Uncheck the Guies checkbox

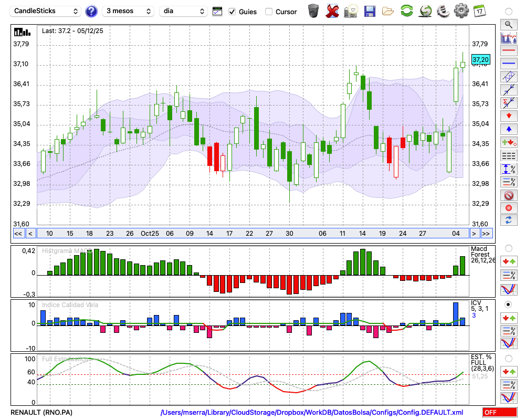232,12
